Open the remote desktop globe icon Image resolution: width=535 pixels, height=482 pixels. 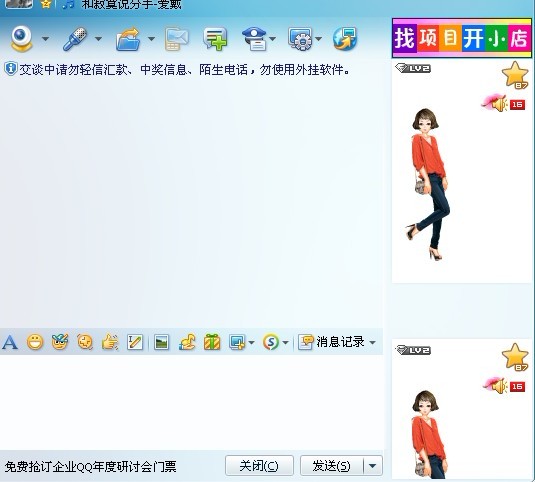[x=345, y=39]
